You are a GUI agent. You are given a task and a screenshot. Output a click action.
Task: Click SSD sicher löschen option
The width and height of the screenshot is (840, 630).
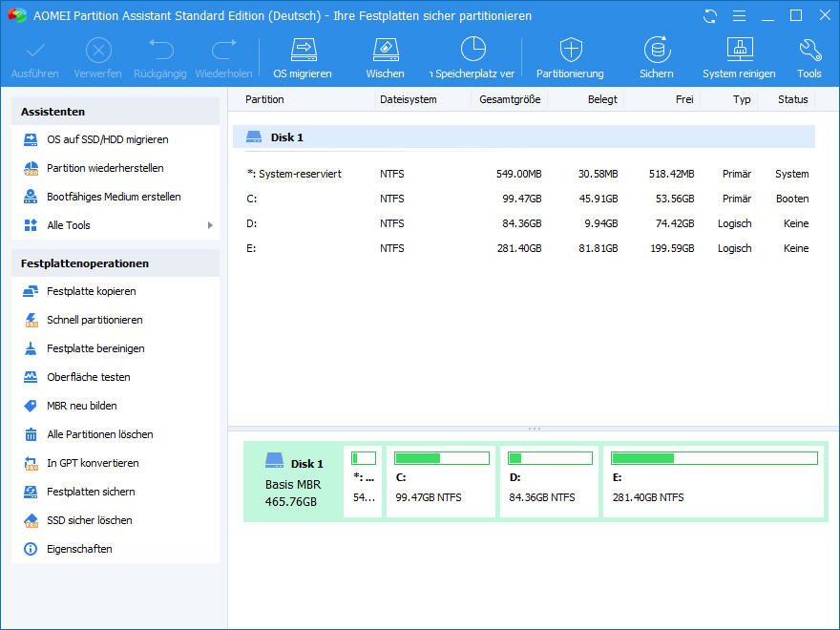tap(89, 520)
